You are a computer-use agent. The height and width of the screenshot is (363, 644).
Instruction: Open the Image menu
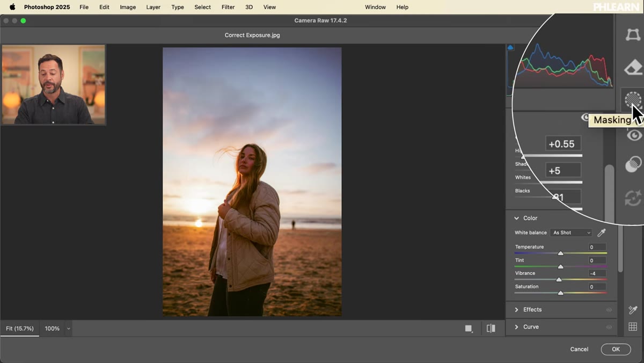(128, 7)
